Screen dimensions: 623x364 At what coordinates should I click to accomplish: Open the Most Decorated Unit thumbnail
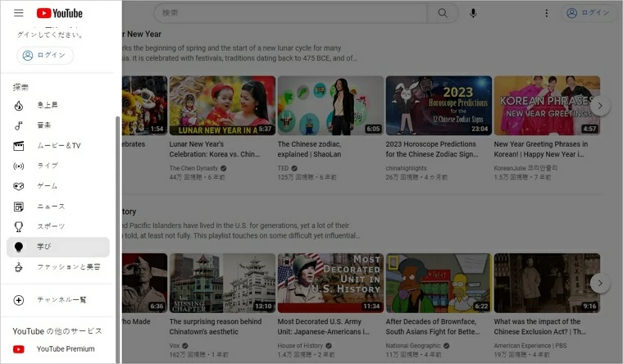coord(330,283)
